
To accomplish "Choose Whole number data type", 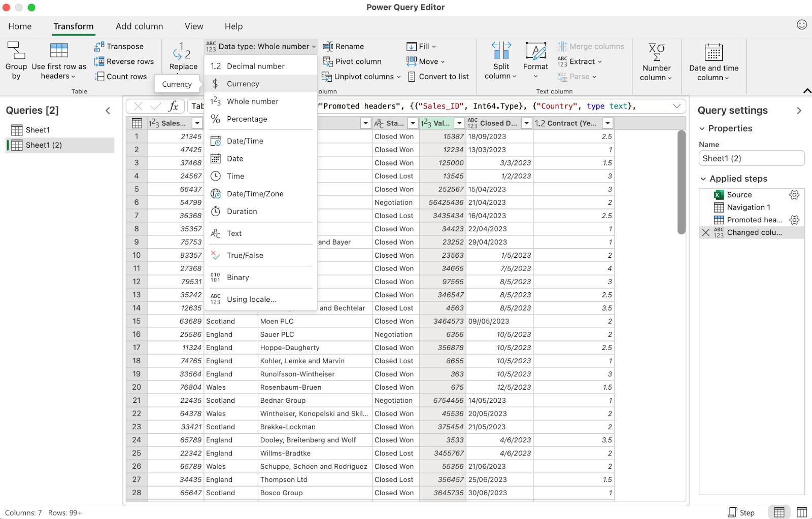I will (261, 101).
